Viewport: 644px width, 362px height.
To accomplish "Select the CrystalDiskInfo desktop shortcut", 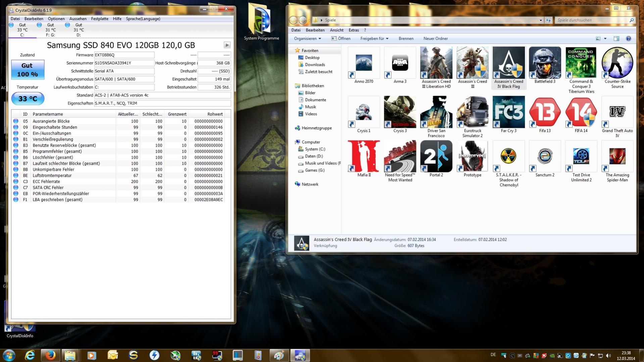I will tap(20, 330).
